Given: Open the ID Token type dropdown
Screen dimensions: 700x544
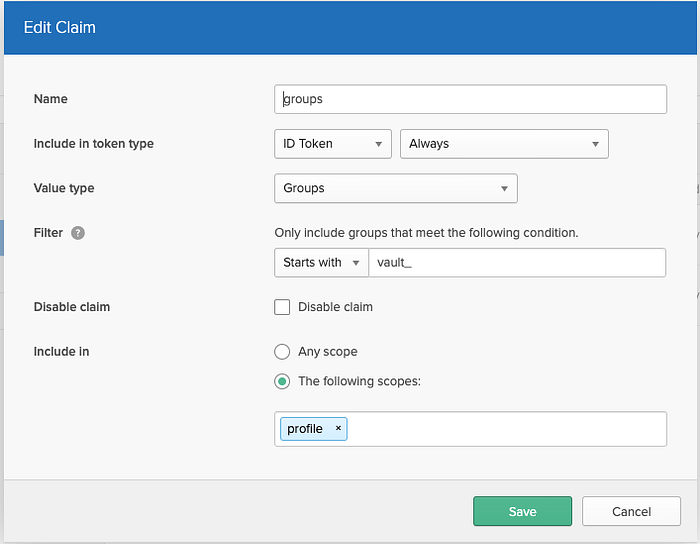Looking at the screenshot, I should click(332, 144).
